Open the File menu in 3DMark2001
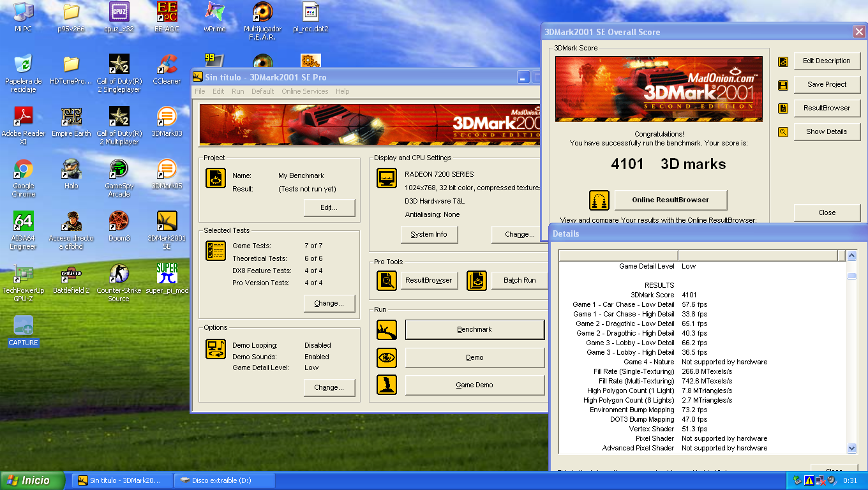Screen dimensions: 868x490 (x=200, y=91)
